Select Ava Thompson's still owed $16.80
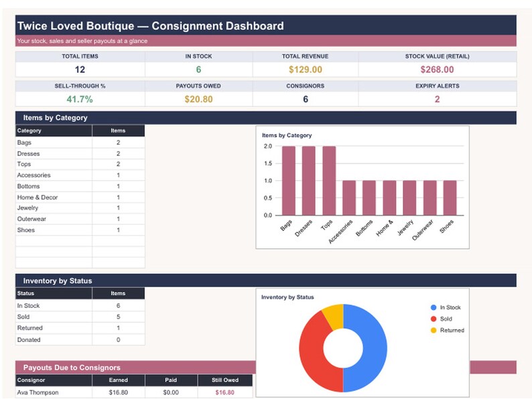 (x=225, y=392)
